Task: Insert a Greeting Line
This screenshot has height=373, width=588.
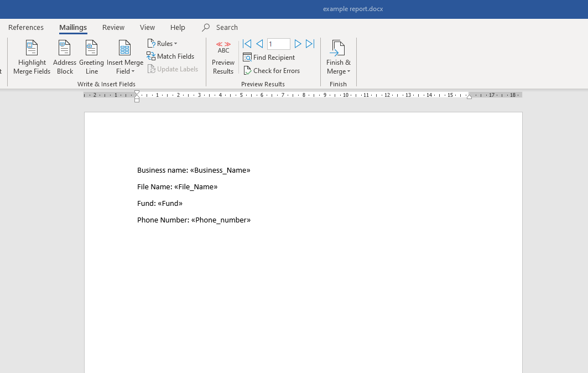Action: [x=91, y=58]
